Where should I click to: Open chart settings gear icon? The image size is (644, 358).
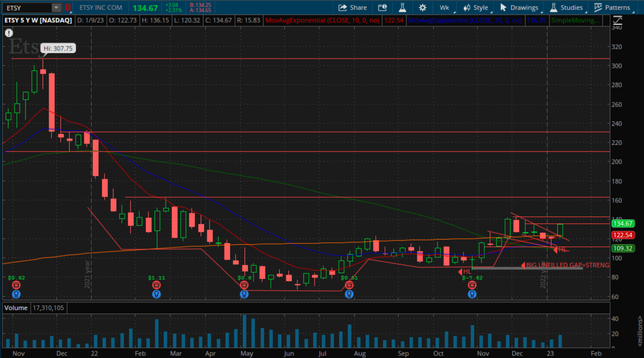tap(422, 8)
